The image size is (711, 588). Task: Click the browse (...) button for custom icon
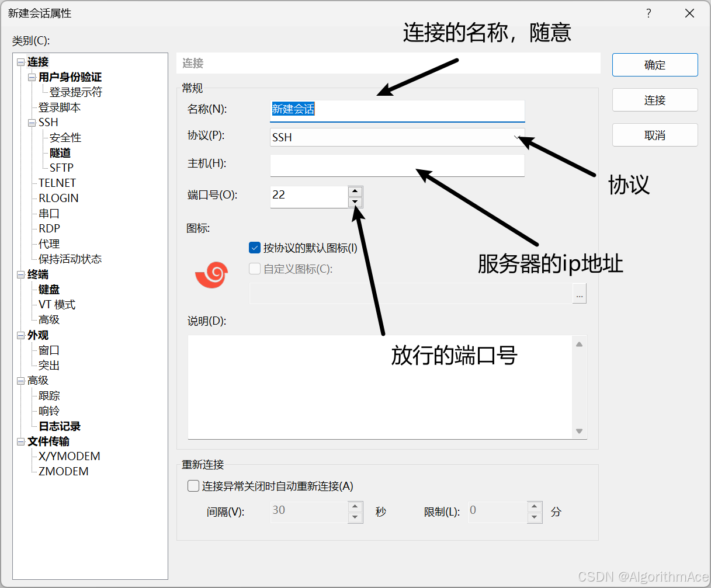(580, 294)
